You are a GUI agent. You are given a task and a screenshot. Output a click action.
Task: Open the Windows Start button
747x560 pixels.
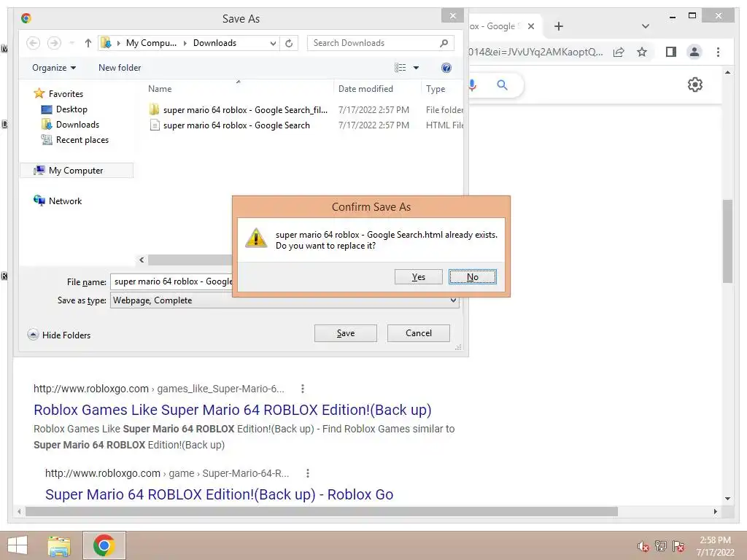[x=18, y=545]
